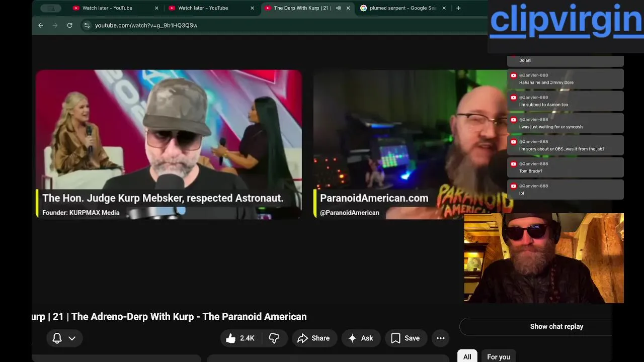644x362 pixels.
Task: Select The Derp With Kurp tab
Action: point(301,8)
